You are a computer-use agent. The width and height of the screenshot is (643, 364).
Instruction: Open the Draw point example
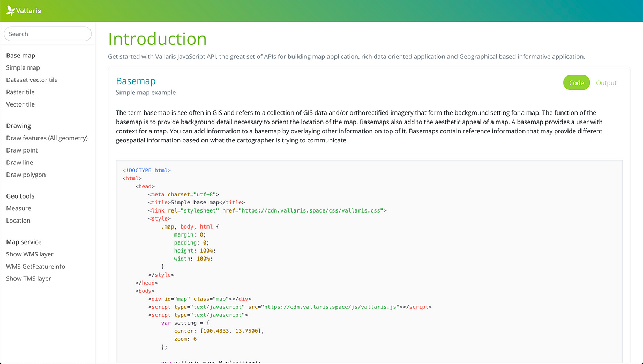22,150
